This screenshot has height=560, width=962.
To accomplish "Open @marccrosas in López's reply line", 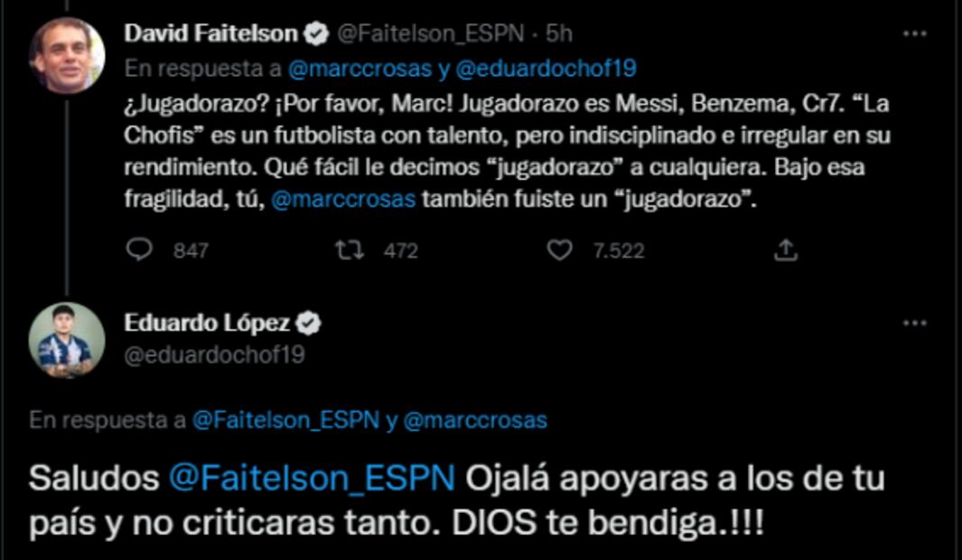I will pos(475,420).
